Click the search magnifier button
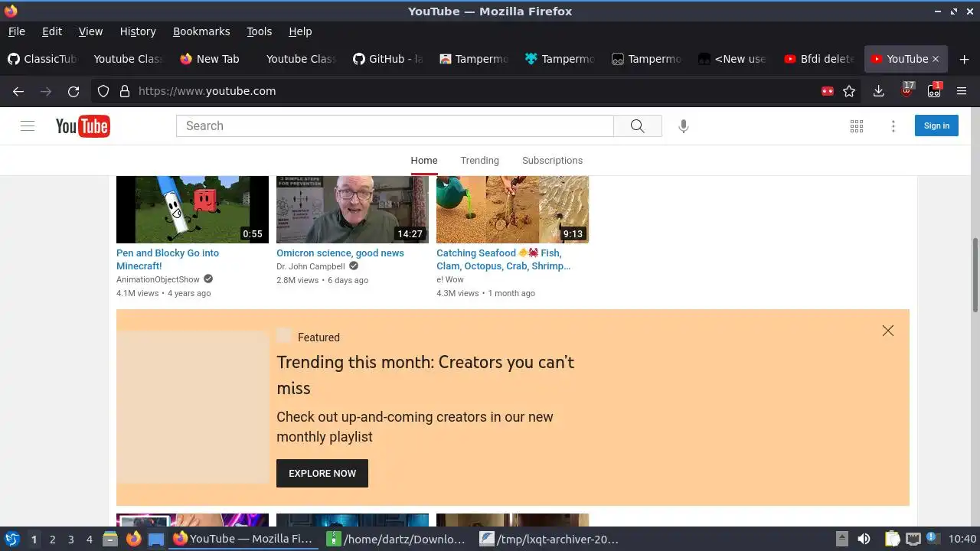This screenshot has width=980, height=551. (638, 126)
